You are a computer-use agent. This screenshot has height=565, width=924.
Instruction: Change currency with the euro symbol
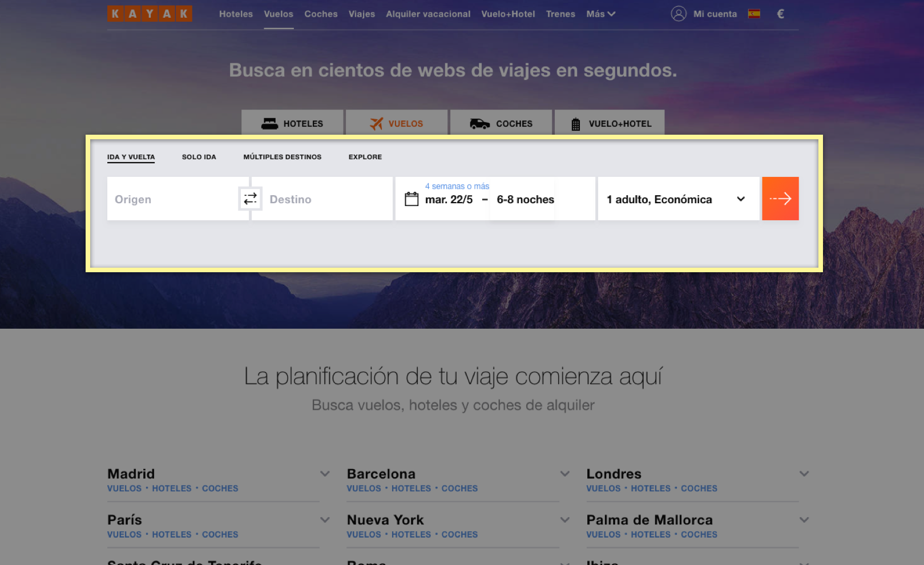780,14
